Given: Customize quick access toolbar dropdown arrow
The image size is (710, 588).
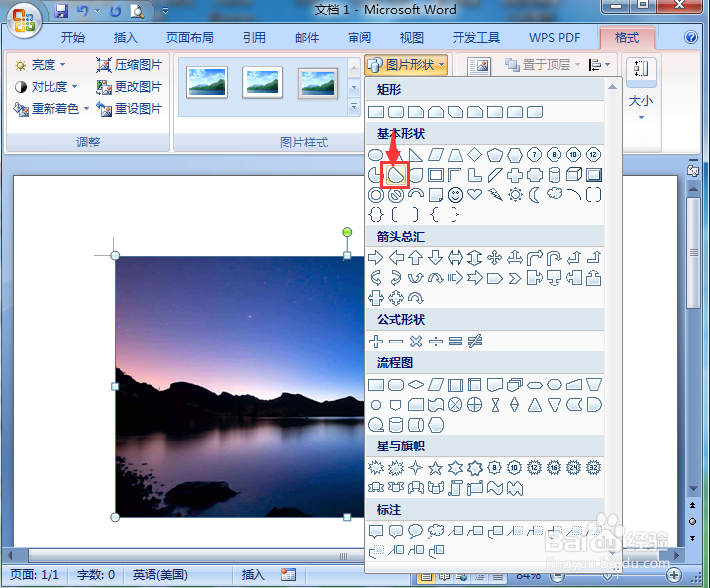Looking at the screenshot, I should [165, 11].
